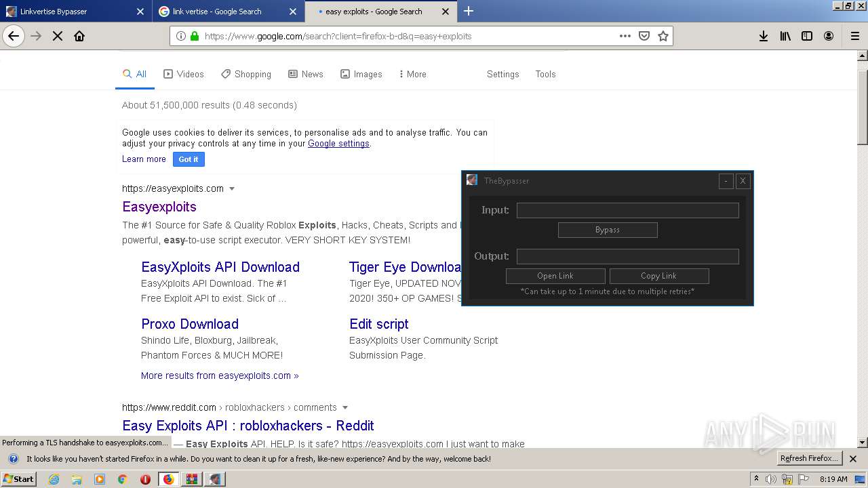Show hidden system tray icons
The image size is (868, 488).
pos(756,479)
